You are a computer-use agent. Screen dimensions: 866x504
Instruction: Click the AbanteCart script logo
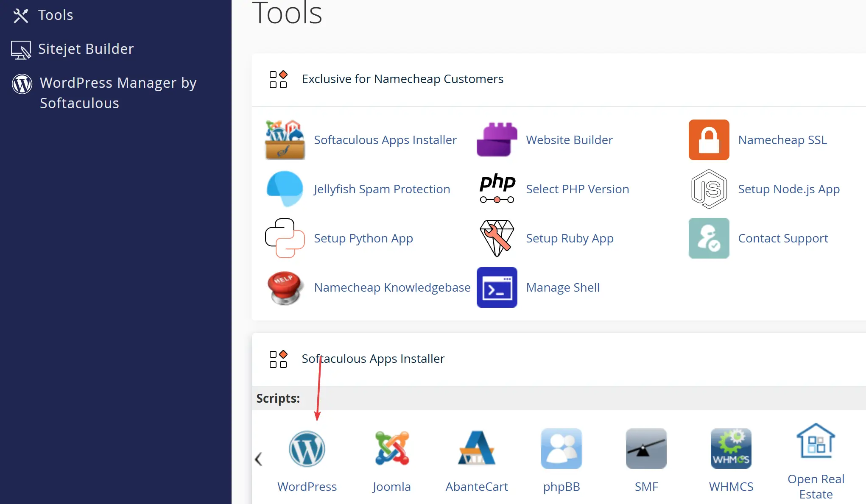coord(477,448)
